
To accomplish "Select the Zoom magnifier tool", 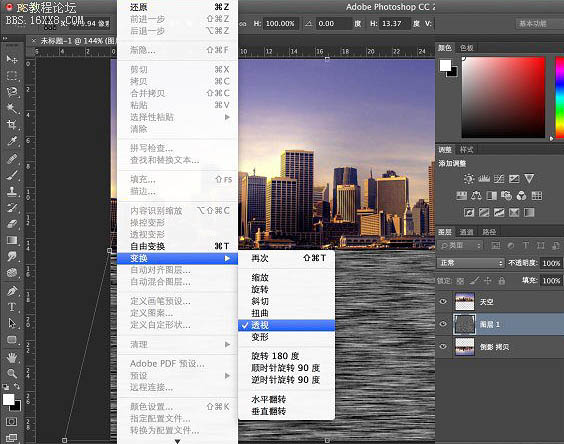I will (x=12, y=373).
